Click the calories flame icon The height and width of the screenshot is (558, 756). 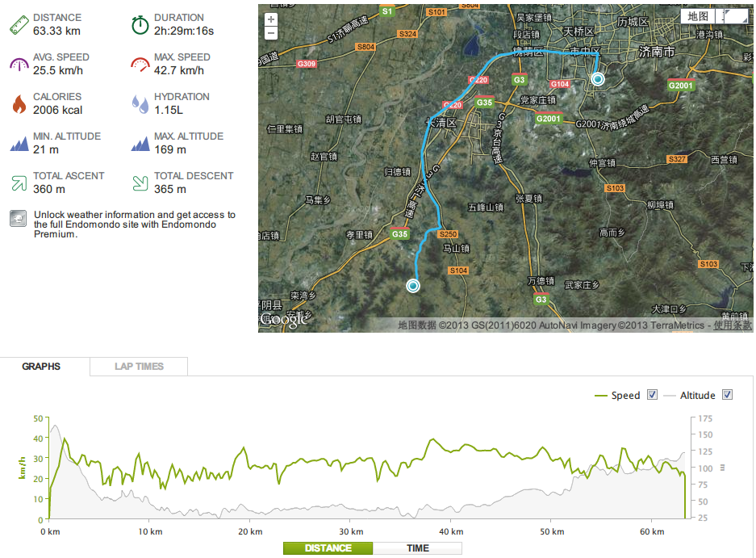pos(19,103)
